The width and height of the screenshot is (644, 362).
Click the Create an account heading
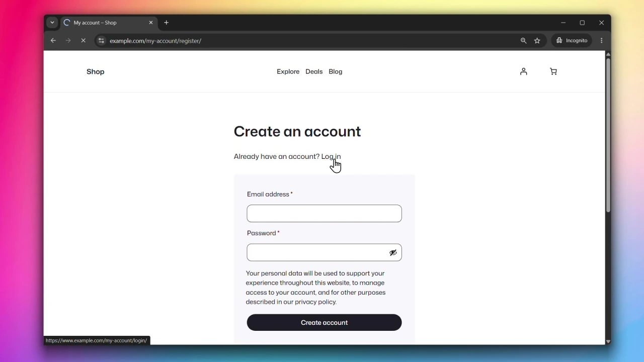297,132
